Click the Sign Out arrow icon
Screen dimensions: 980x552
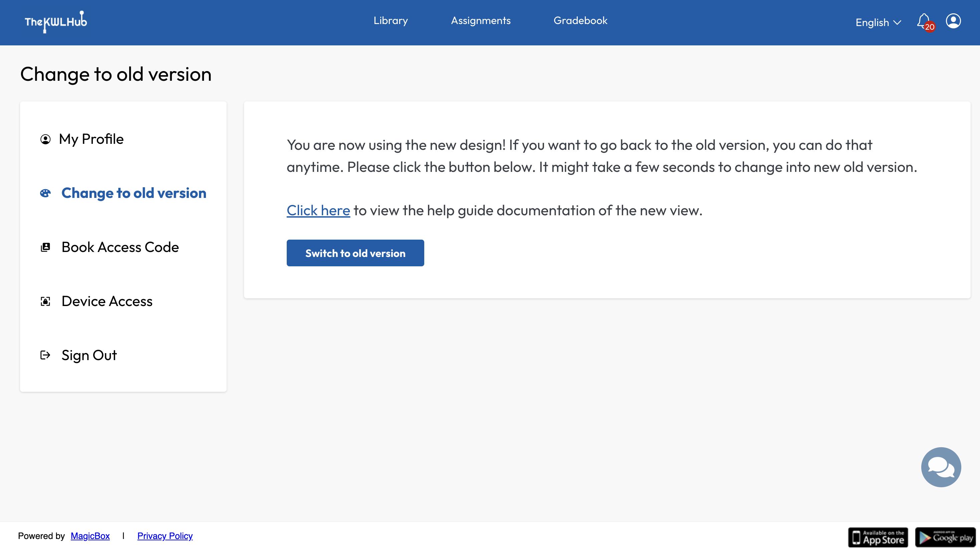click(x=45, y=355)
